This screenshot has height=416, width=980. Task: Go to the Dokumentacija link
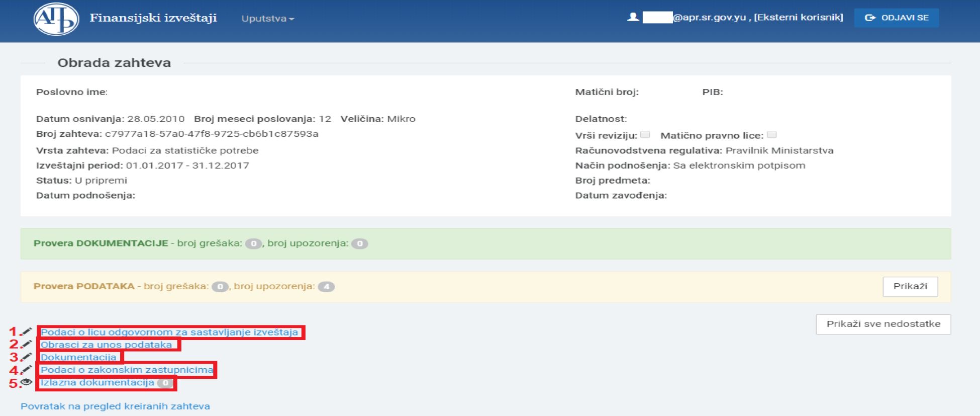(78, 357)
